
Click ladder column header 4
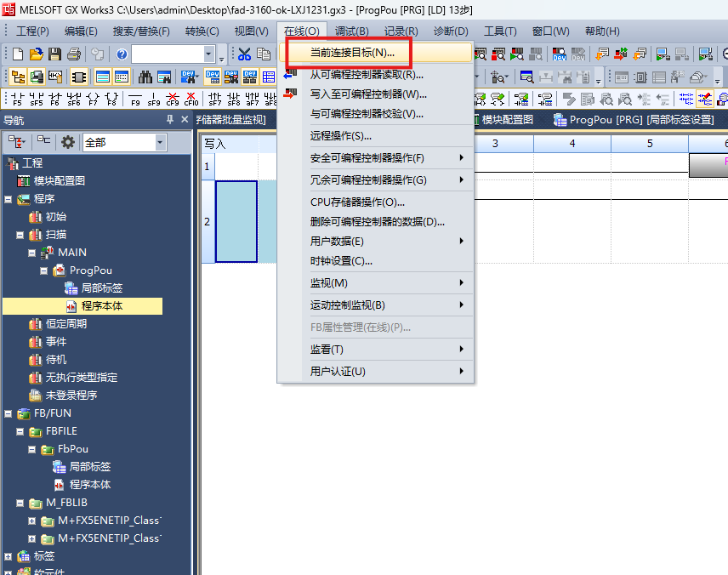(x=572, y=144)
